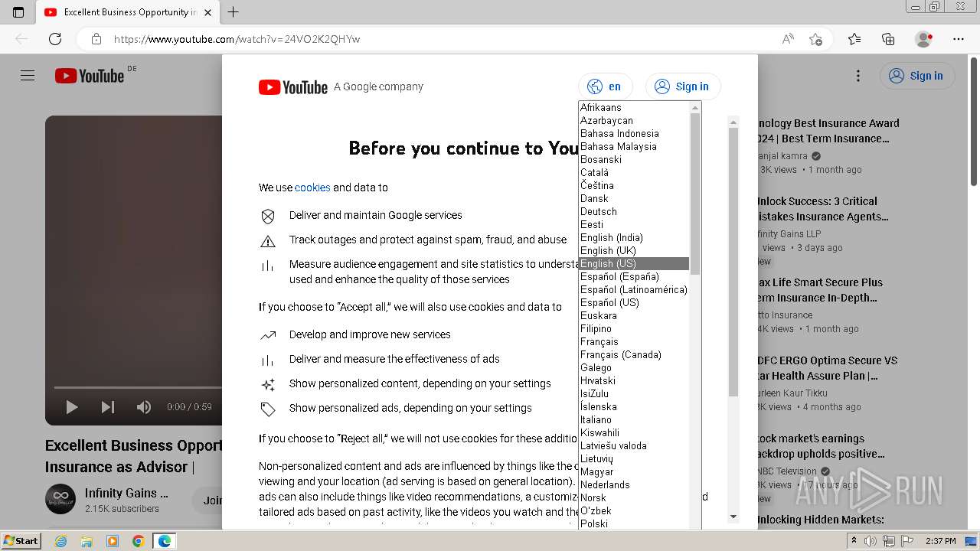Screen dimensions: 980x551
Task: Select Bahasa Malaysia language option
Action: [x=634, y=146]
